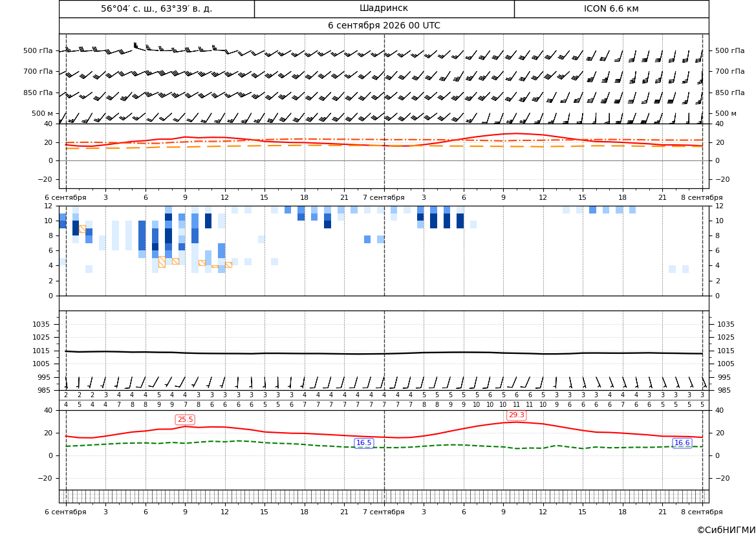Click the red 29.3 peak temperature label

point(516,415)
